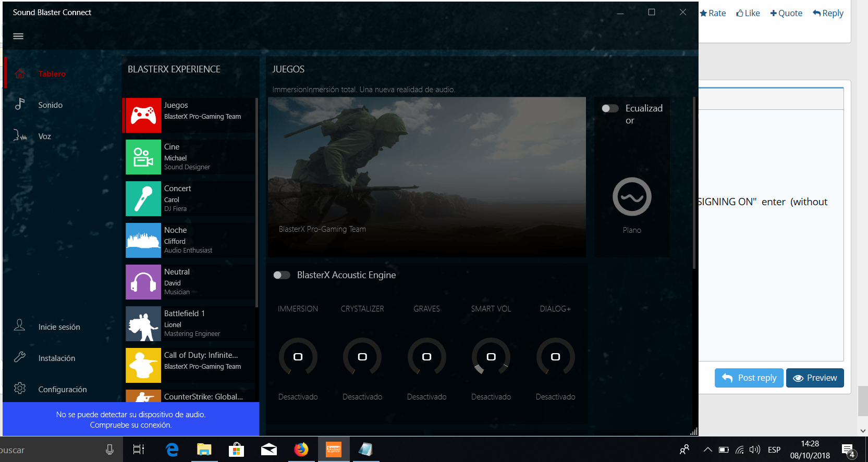Adjust the Crystalizer dial
The height and width of the screenshot is (462, 868).
click(x=362, y=357)
